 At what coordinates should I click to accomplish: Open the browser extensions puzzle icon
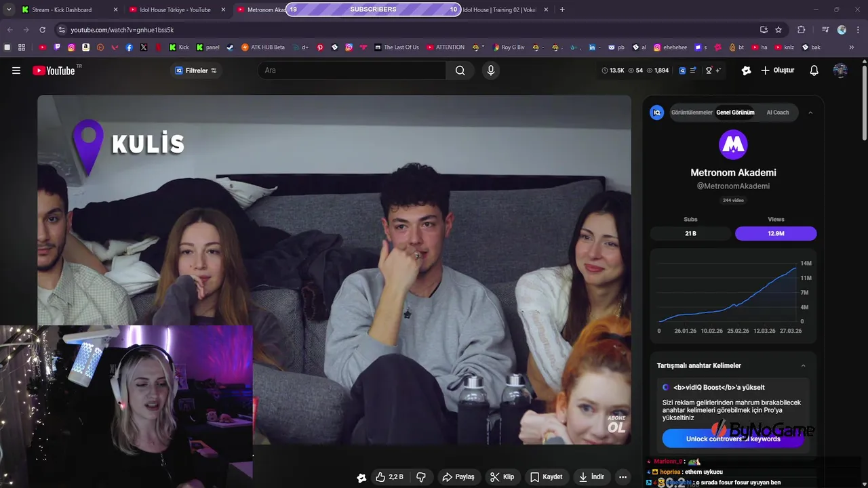pyautogui.click(x=801, y=30)
